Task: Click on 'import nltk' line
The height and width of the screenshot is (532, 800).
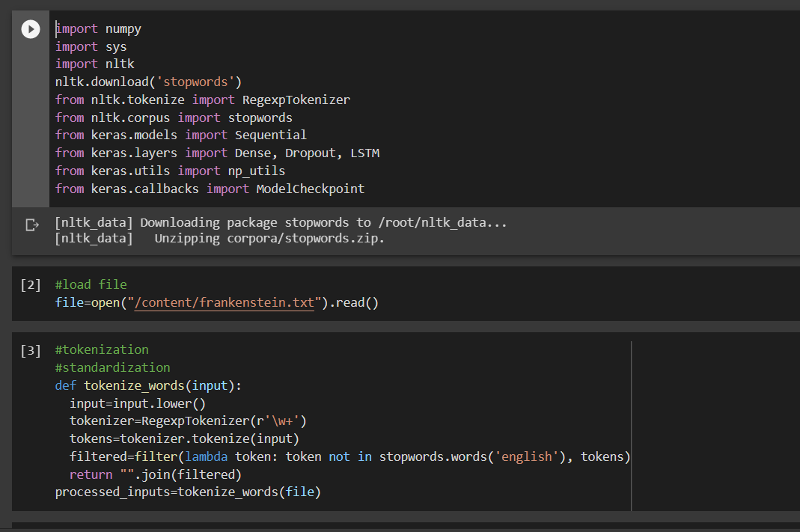Action: (95, 64)
